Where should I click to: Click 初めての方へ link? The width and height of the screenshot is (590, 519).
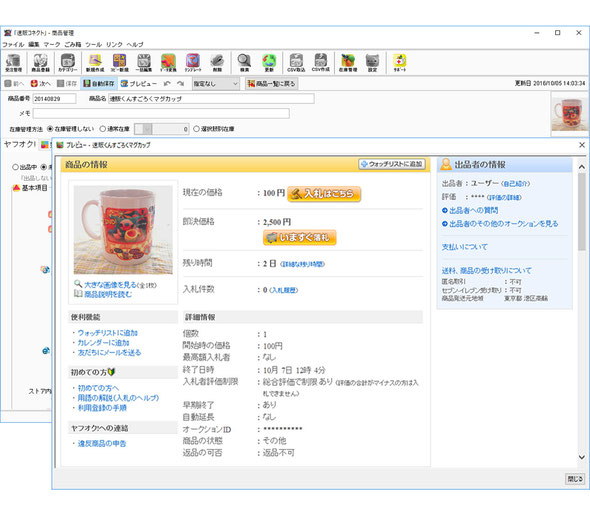coord(98,388)
